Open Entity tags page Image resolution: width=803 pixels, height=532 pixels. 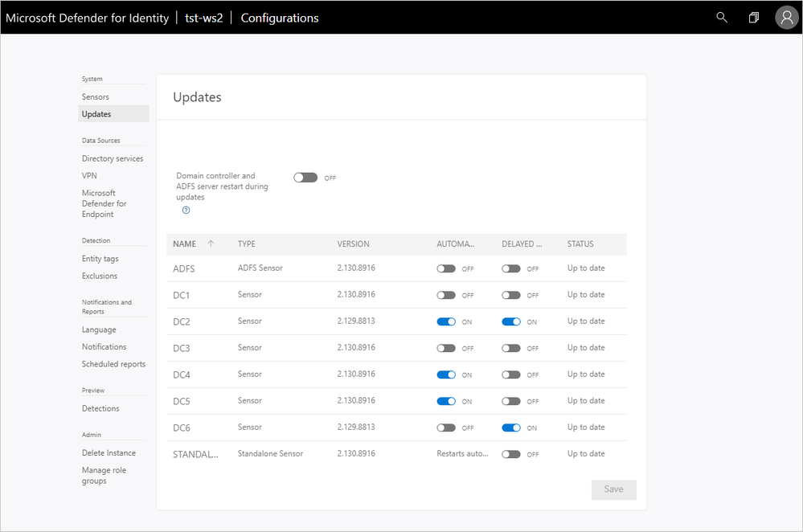point(100,259)
